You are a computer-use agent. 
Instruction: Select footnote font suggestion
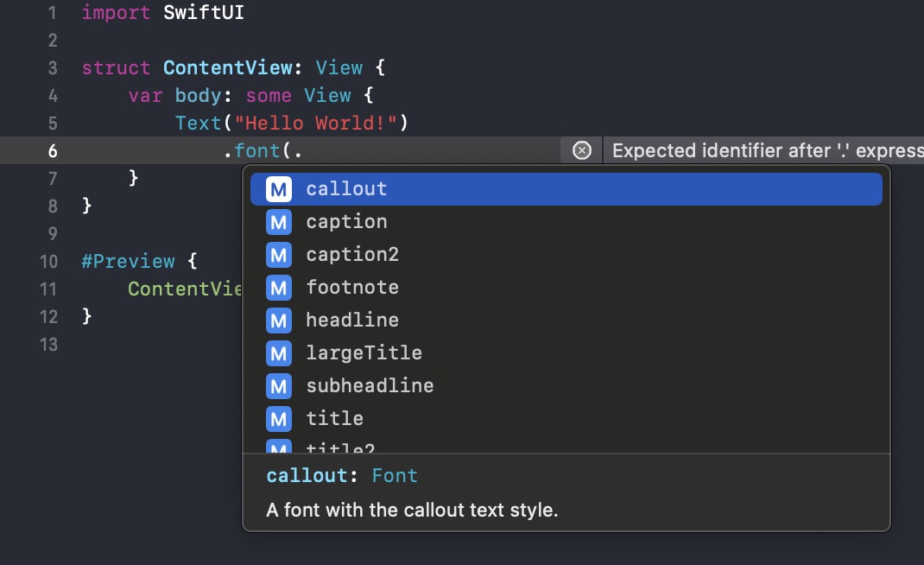pos(566,288)
